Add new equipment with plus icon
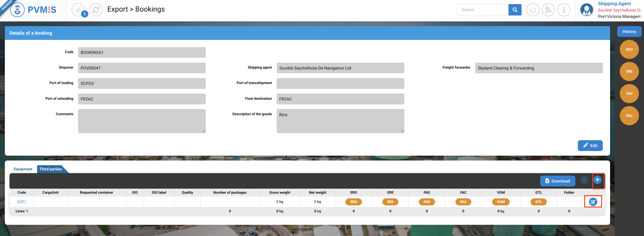This screenshot has height=236, width=644. coord(597,180)
